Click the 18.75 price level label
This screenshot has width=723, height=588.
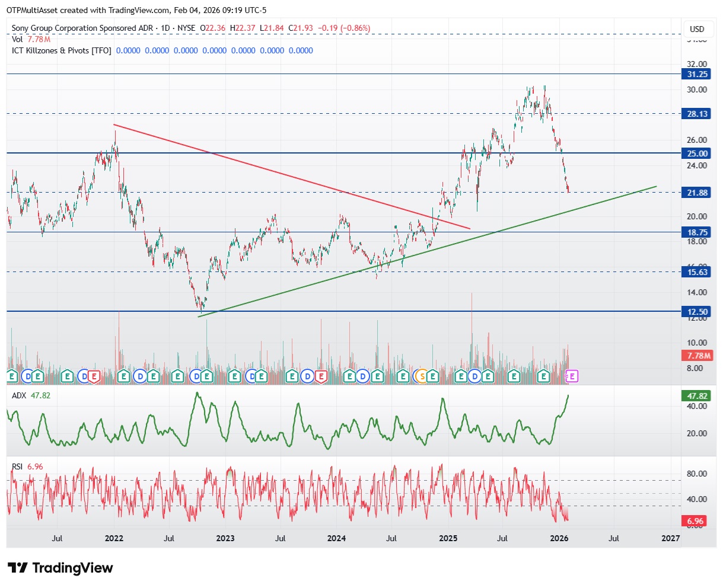point(697,232)
